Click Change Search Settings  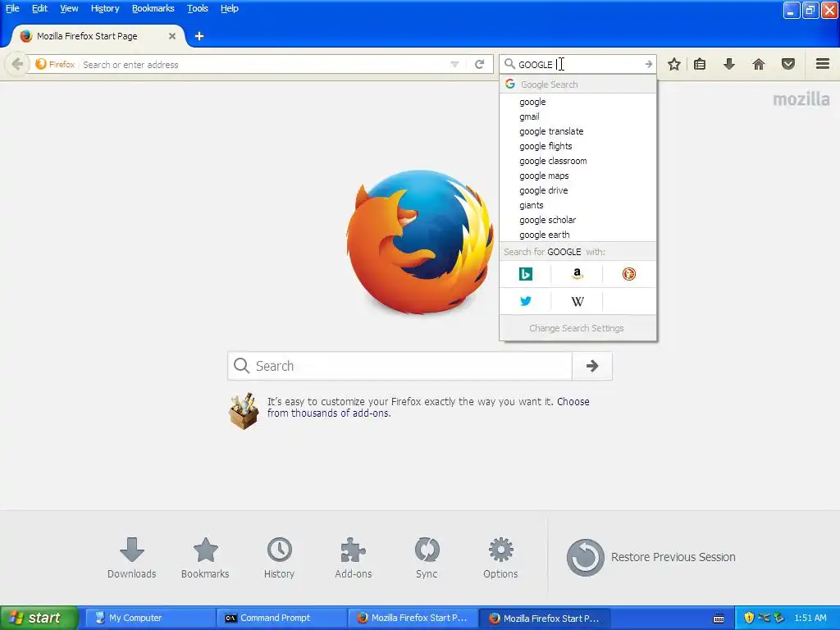(577, 328)
